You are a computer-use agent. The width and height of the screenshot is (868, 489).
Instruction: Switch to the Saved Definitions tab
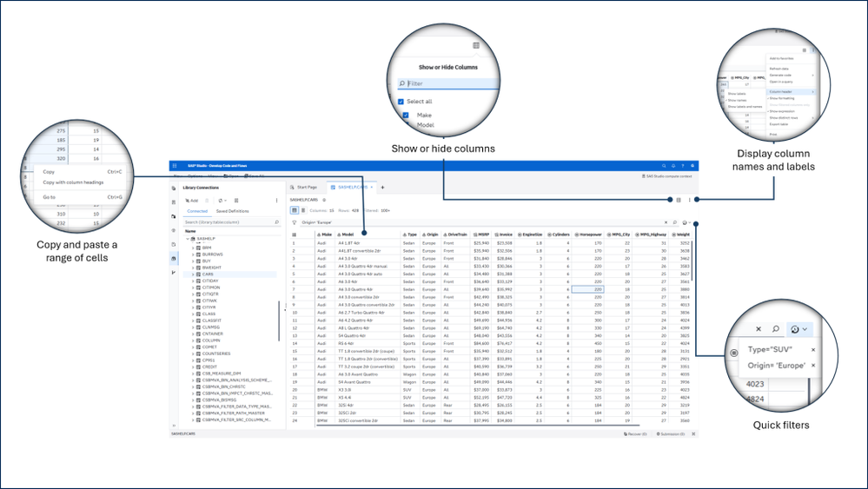click(233, 211)
